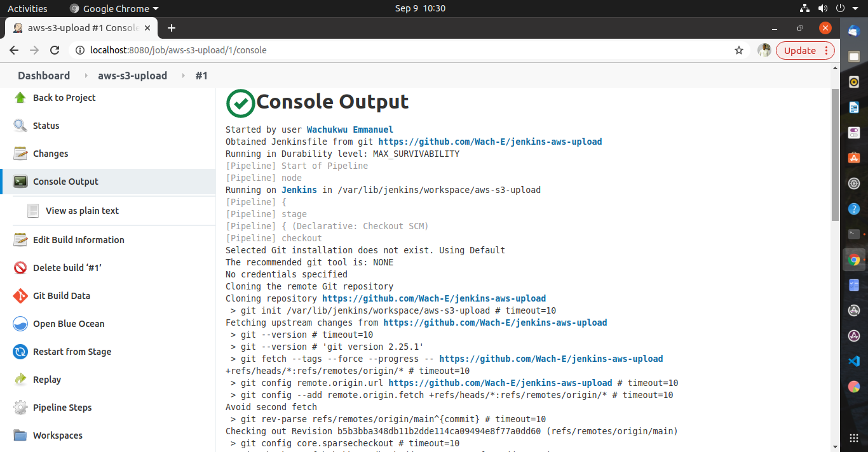The image size is (868, 452).
Task: Click the Changes notepad icon
Action: tap(20, 154)
